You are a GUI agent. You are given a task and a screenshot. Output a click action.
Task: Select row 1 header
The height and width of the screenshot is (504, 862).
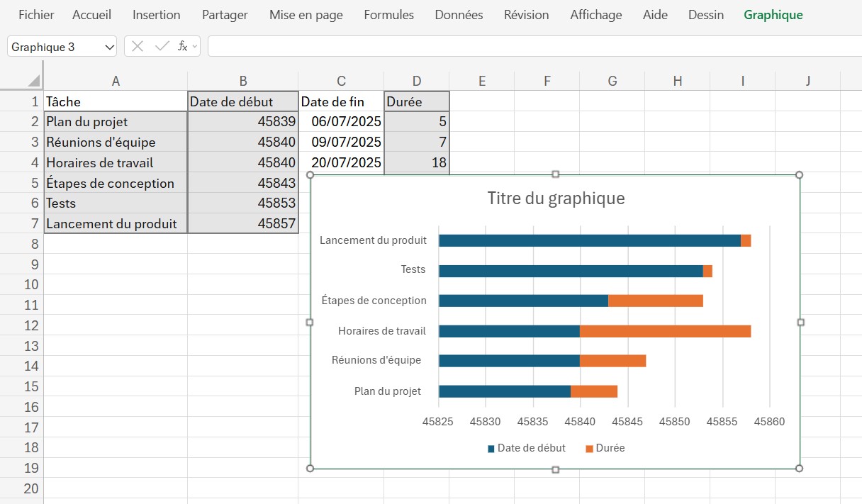click(x=21, y=101)
